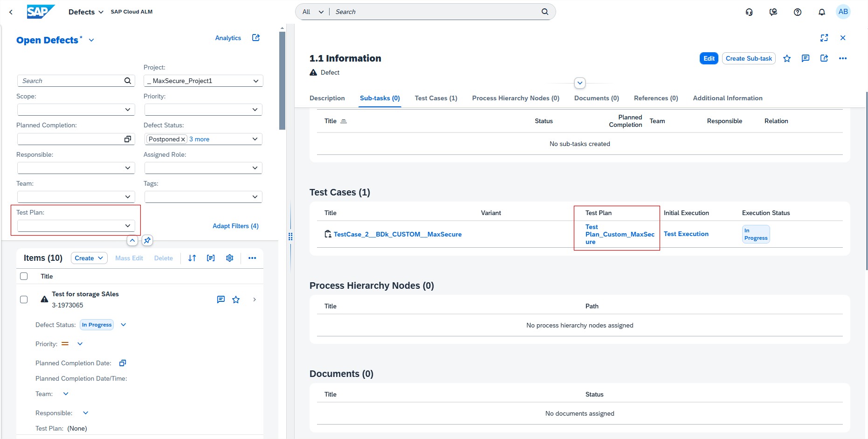Viewport: 868px width, 439px height.
Task: Click the headset support icon
Action: pyautogui.click(x=749, y=12)
